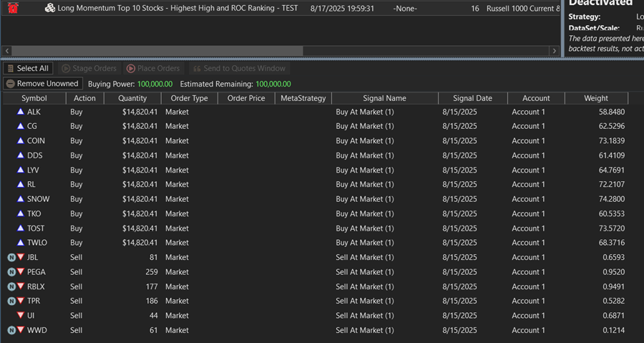Sort by the Action column header

click(84, 99)
